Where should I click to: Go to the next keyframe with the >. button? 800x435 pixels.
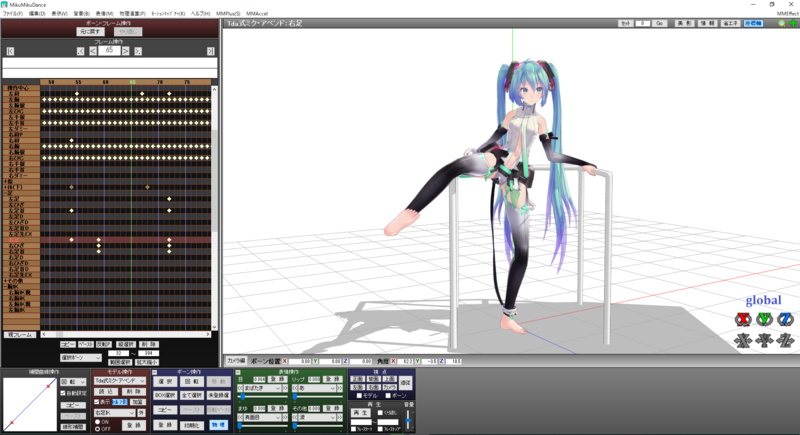click(x=138, y=51)
